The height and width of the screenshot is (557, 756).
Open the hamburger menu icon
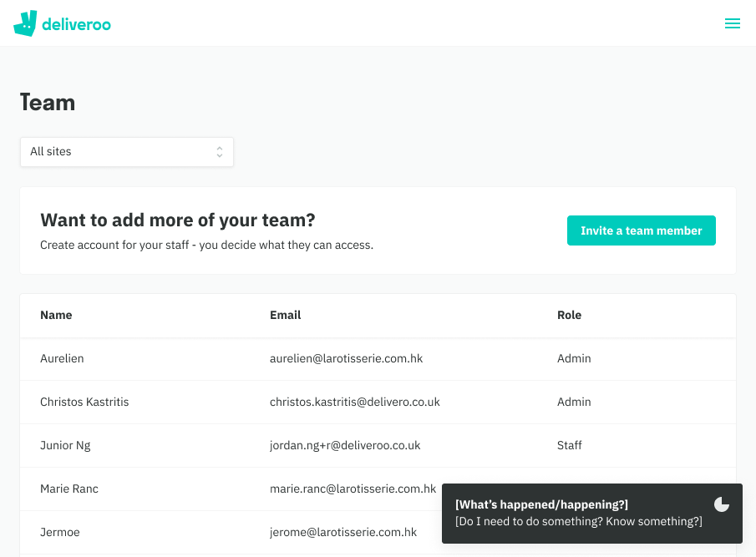[732, 23]
